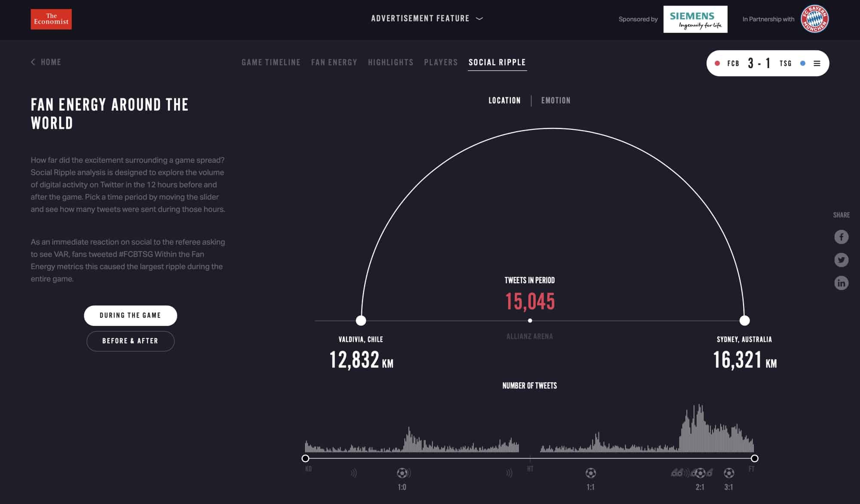Select the Location view

(504, 101)
